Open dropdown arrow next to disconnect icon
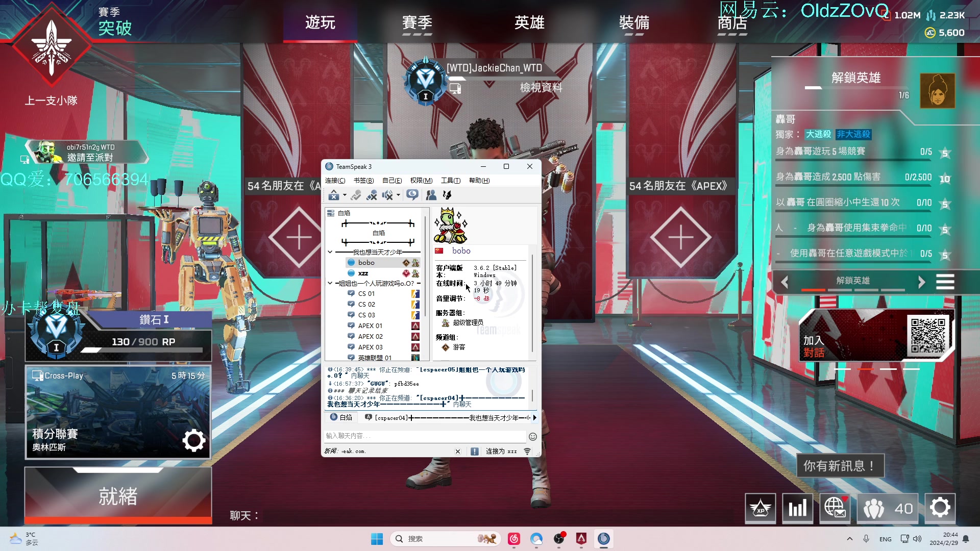This screenshot has height=551, width=980. click(345, 195)
